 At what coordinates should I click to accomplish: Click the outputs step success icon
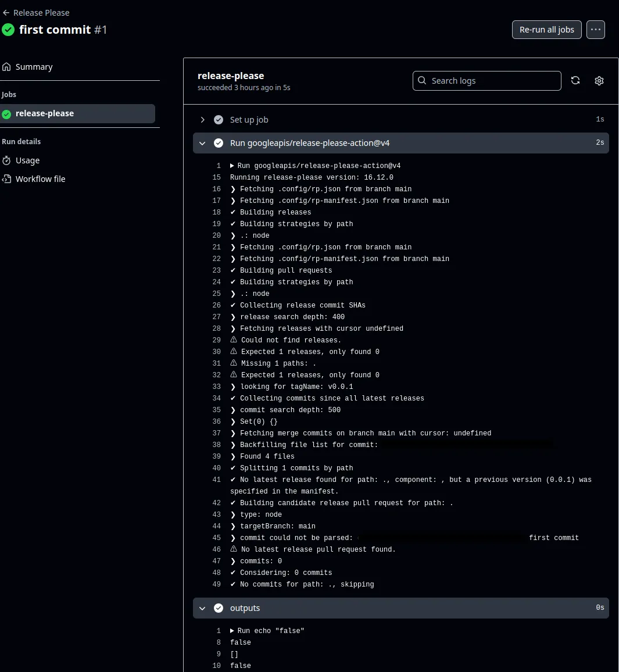pos(219,608)
